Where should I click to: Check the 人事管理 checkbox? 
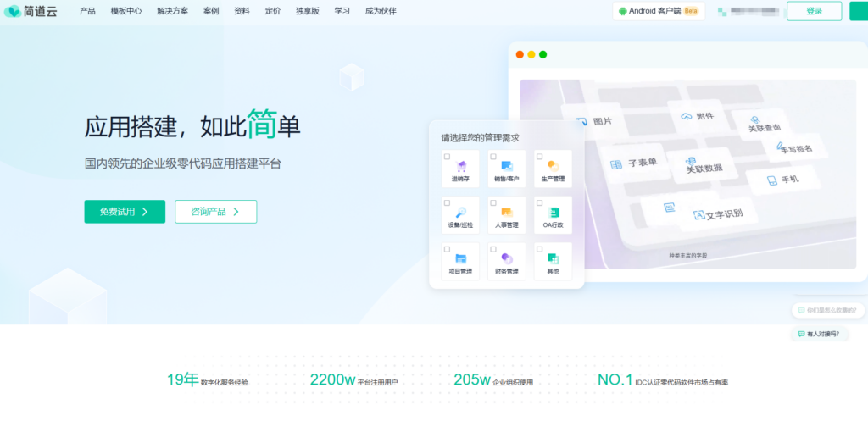click(x=493, y=203)
